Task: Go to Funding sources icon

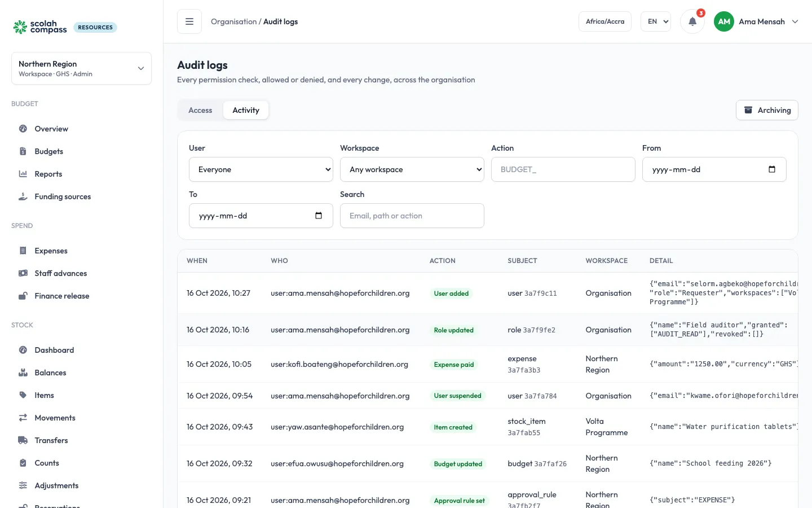Action: click(23, 196)
